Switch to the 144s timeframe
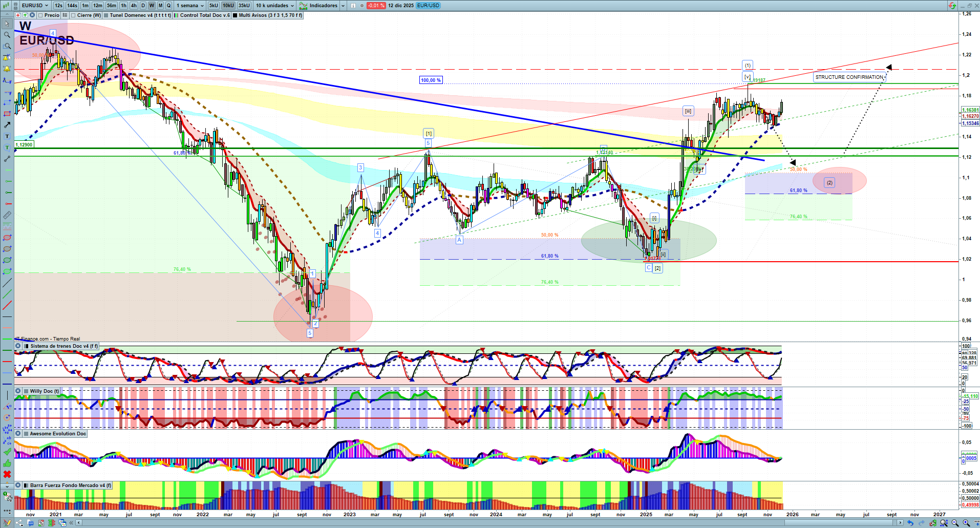Viewport: 980px width, 528px height. [x=72, y=6]
